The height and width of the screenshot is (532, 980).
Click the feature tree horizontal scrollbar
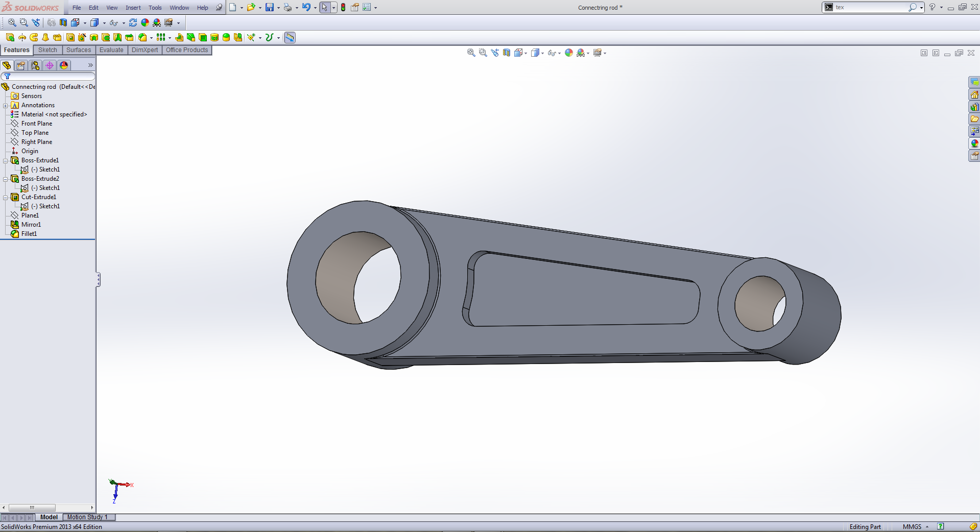(32, 507)
